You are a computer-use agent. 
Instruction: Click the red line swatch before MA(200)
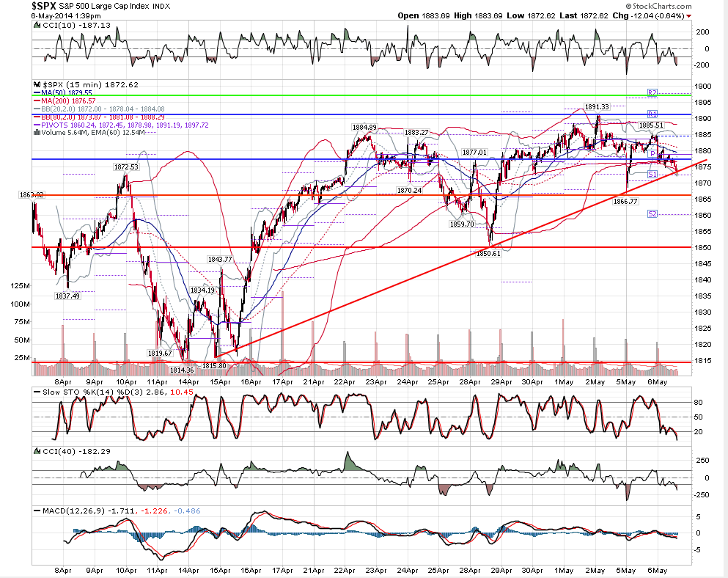point(37,100)
